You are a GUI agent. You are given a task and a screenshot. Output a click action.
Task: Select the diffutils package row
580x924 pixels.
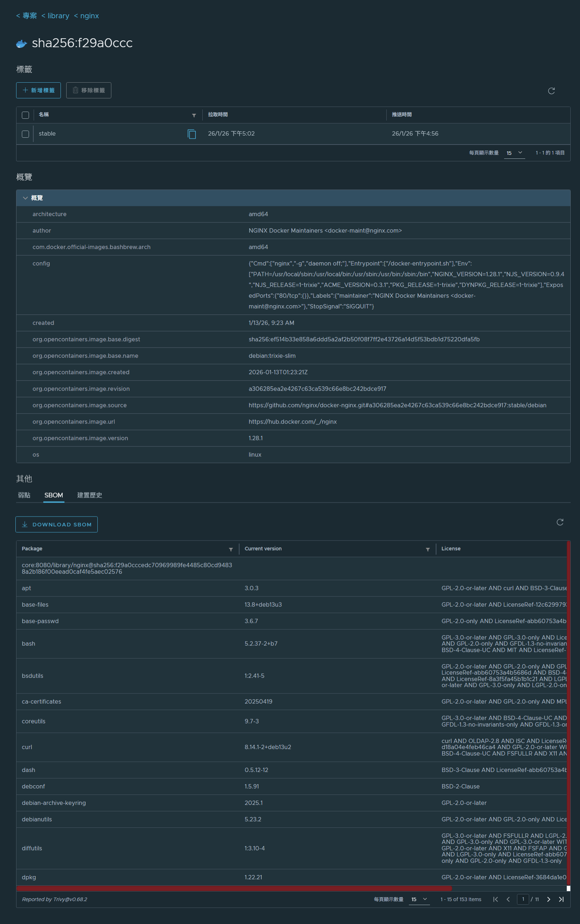tap(291, 848)
